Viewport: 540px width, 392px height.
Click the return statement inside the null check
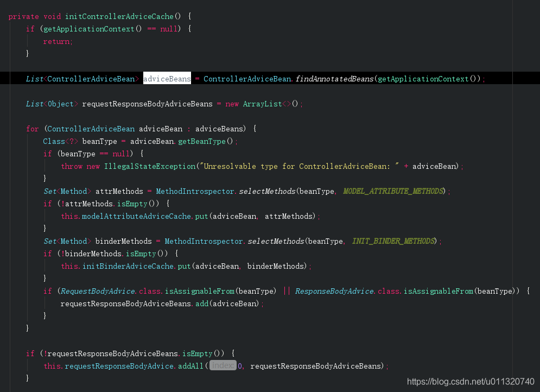point(56,41)
